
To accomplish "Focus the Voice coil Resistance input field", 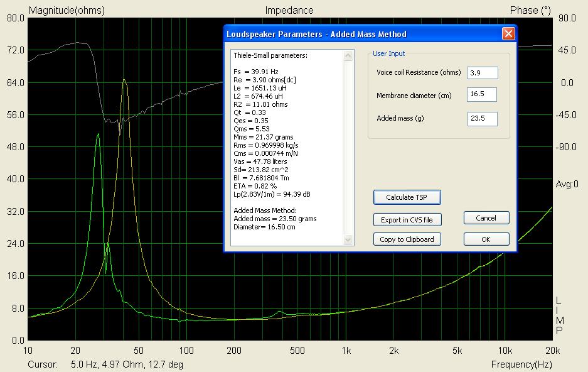I will pos(482,73).
